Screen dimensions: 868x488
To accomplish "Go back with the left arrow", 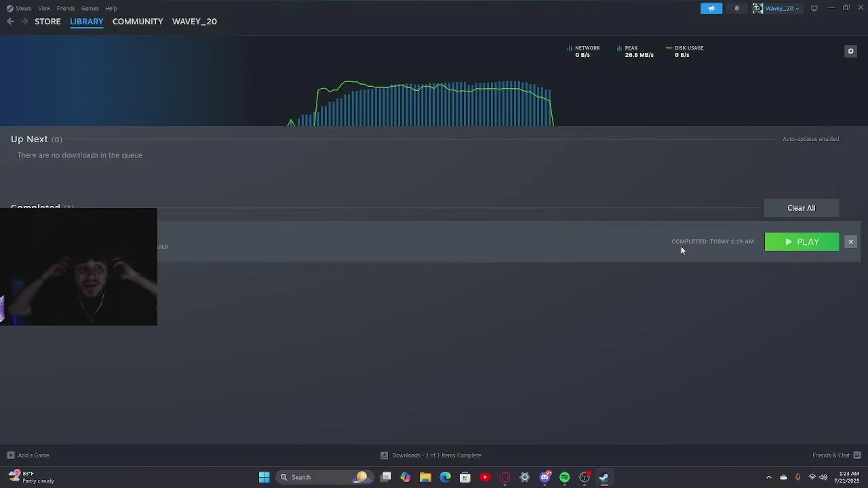I will [10, 22].
